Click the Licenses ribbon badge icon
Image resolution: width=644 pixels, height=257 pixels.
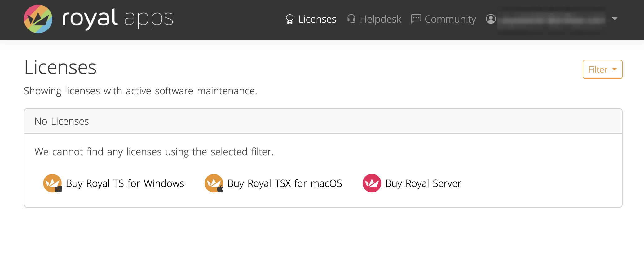coord(289,19)
